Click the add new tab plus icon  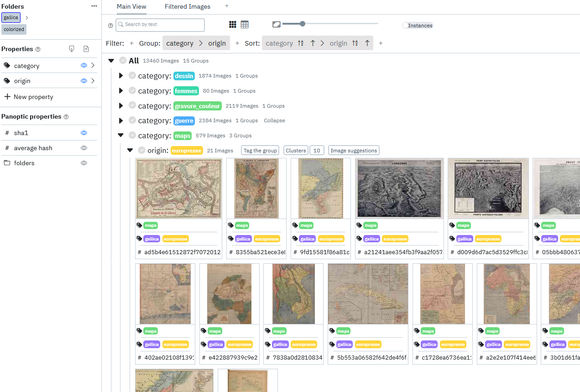coord(227,6)
